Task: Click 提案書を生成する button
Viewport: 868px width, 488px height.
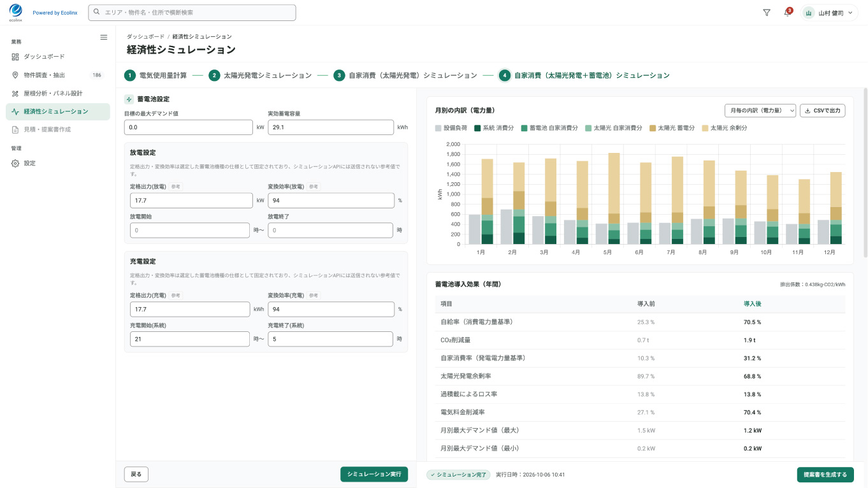Action: coord(825,475)
